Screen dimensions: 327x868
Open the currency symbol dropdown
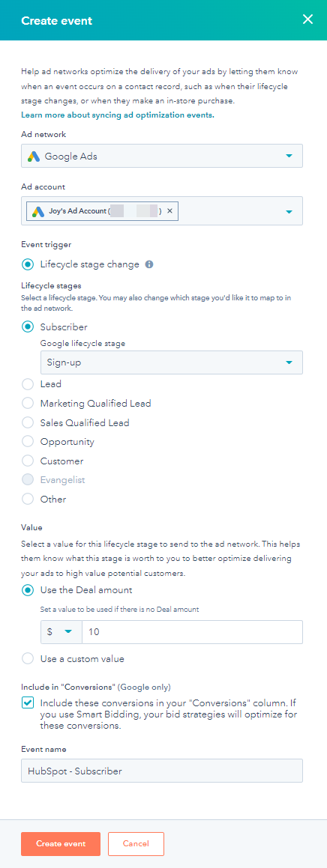click(x=61, y=632)
